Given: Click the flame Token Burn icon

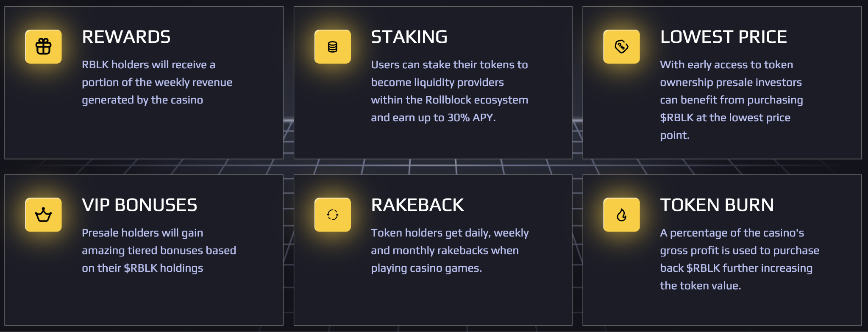Looking at the screenshot, I should click(622, 215).
